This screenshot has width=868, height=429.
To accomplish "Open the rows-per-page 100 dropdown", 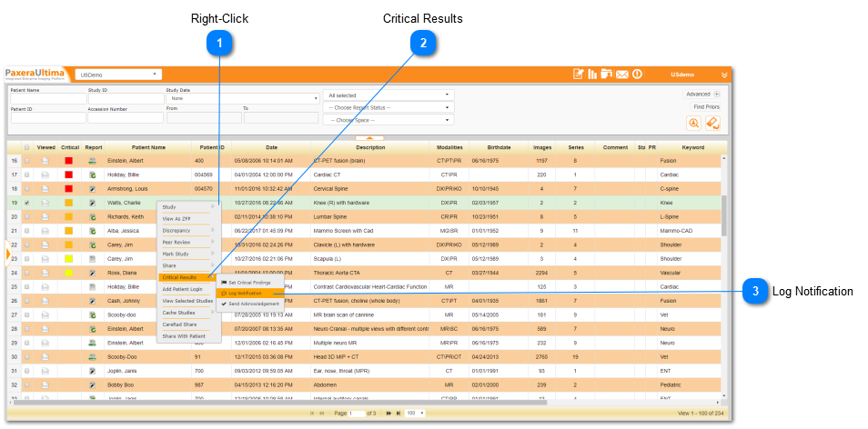I will pyautogui.click(x=415, y=413).
